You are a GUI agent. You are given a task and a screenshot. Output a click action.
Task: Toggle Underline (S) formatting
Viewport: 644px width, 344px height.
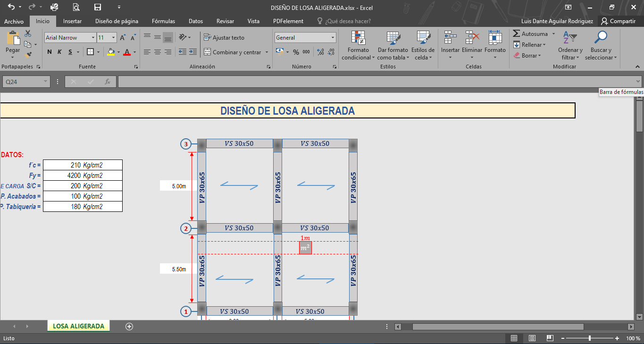coord(70,52)
